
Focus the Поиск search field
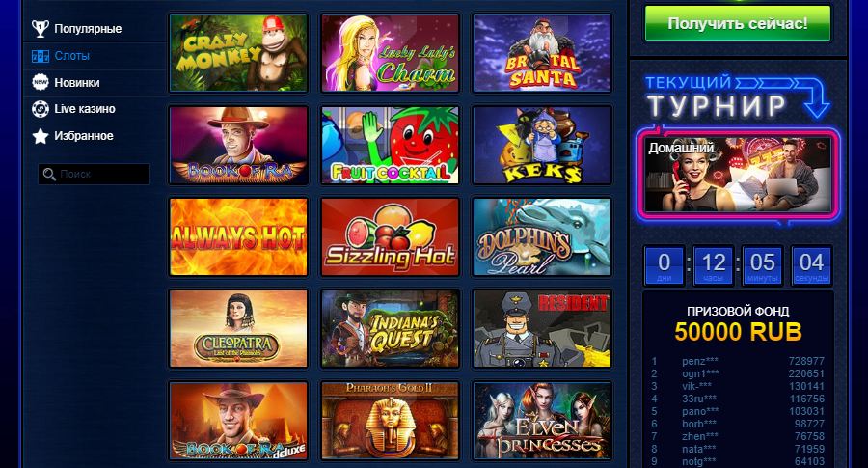pos(94,174)
